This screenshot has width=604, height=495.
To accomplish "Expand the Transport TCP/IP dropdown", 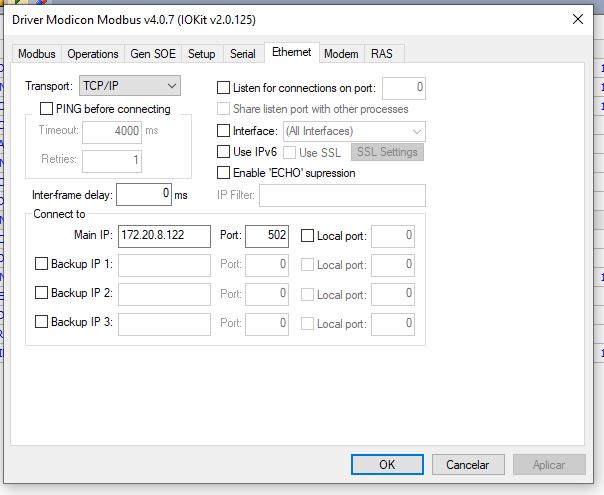I will coord(130,86).
